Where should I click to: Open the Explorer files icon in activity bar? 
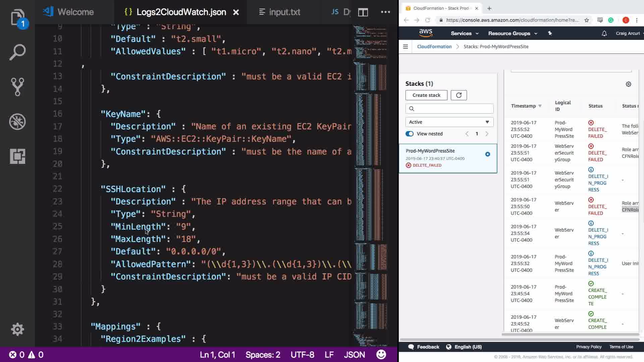pos(17,17)
